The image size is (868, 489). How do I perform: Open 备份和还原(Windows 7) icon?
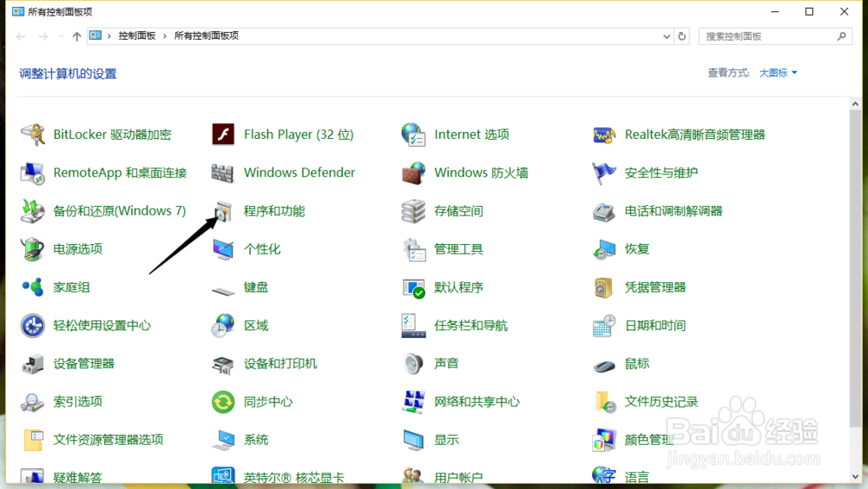point(33,211)
